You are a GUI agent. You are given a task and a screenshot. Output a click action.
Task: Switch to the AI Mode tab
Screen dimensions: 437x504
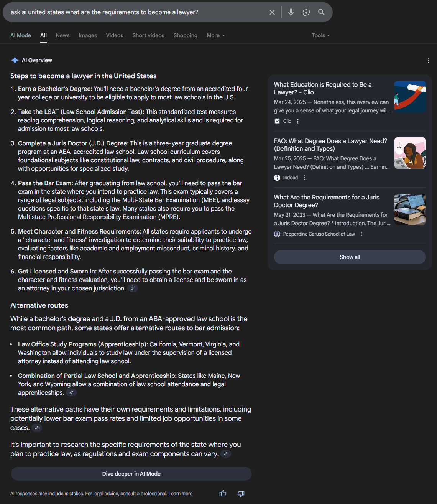[x=21, y=35]
